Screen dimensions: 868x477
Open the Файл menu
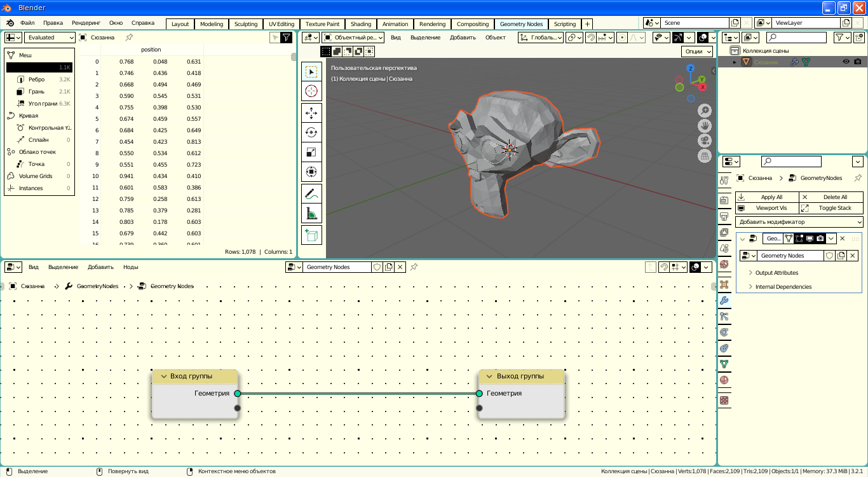[x=27, y=23]
